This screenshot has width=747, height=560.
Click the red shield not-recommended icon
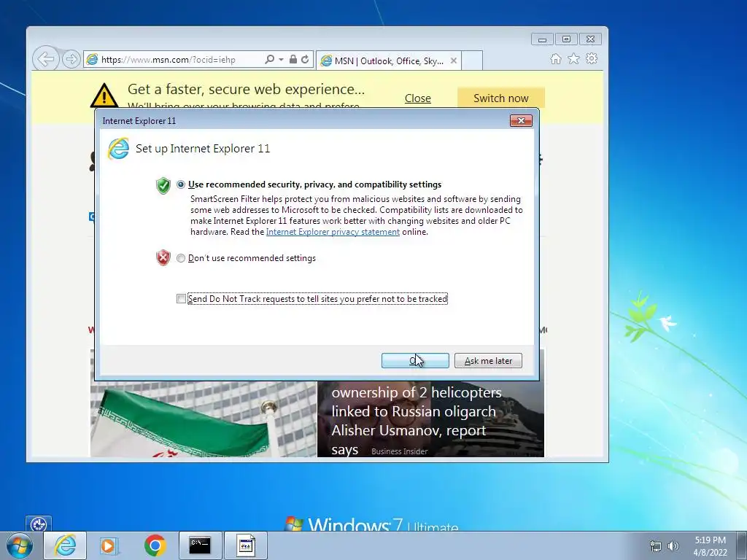click(x=163, y=257)
